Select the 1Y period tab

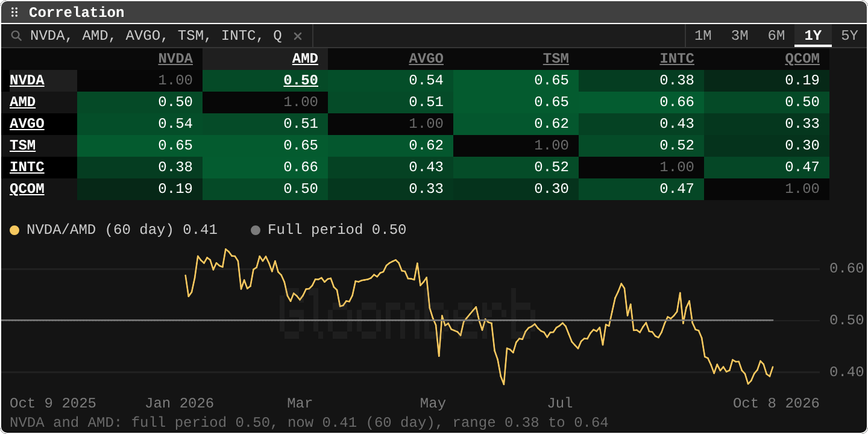(x=813, y=36)
